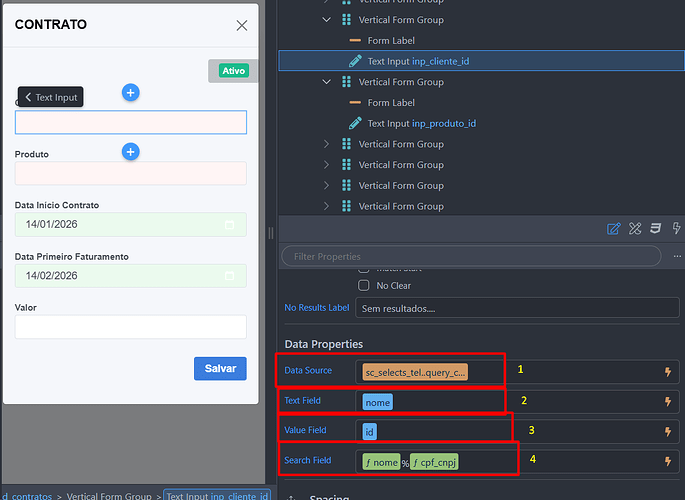Click the CSS3 styles panel icon

click(654, 229)
